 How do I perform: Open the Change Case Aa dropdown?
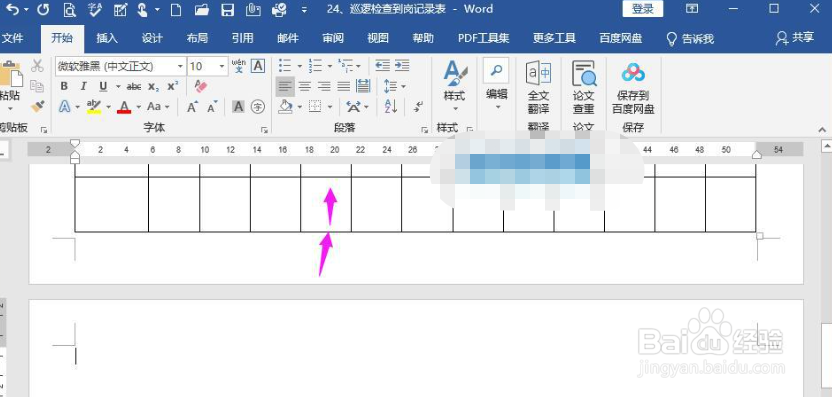[158, 107]
